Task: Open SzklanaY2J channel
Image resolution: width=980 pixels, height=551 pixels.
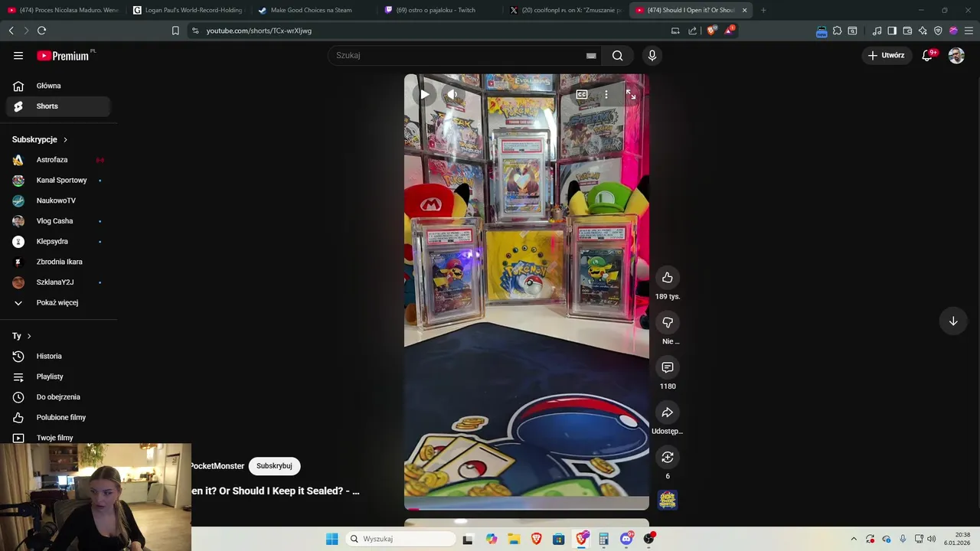Action: coord(58,282)
